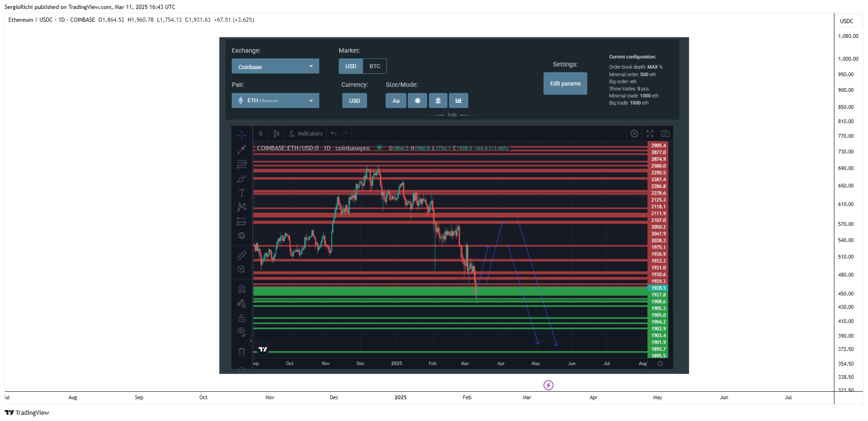Click the TradingView logo at bottom left
The height and width of the screenshot is (421, 868).
pyautogui.click(x=27, y=412)
